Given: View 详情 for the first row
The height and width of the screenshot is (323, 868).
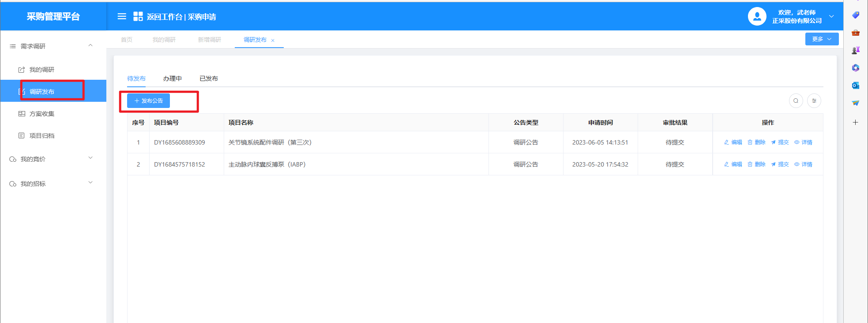Looking at the screenshot, I should point(803,142).
